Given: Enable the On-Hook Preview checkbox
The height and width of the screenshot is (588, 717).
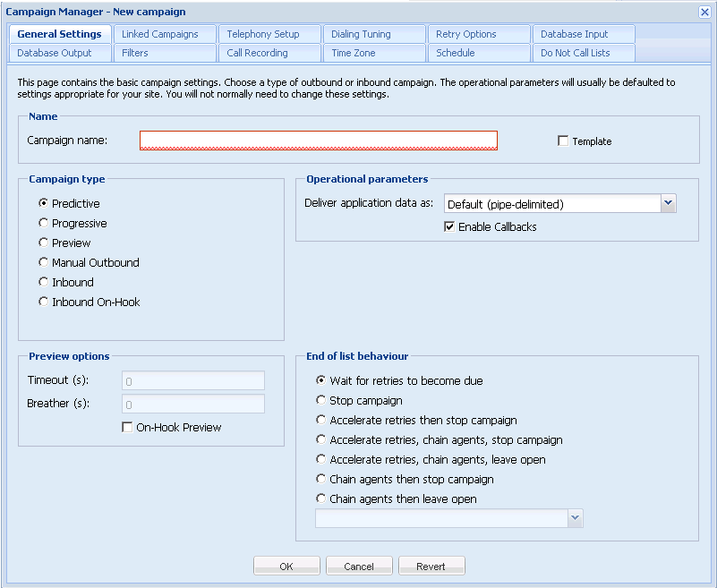Looking at the screenshot, I should [127, 427].
